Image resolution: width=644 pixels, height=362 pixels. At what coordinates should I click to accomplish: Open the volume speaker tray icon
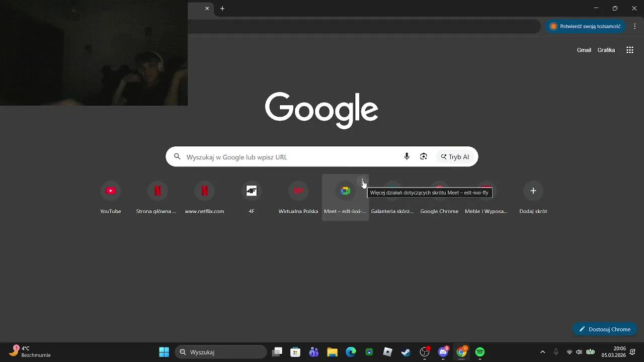tap(579, 352)
